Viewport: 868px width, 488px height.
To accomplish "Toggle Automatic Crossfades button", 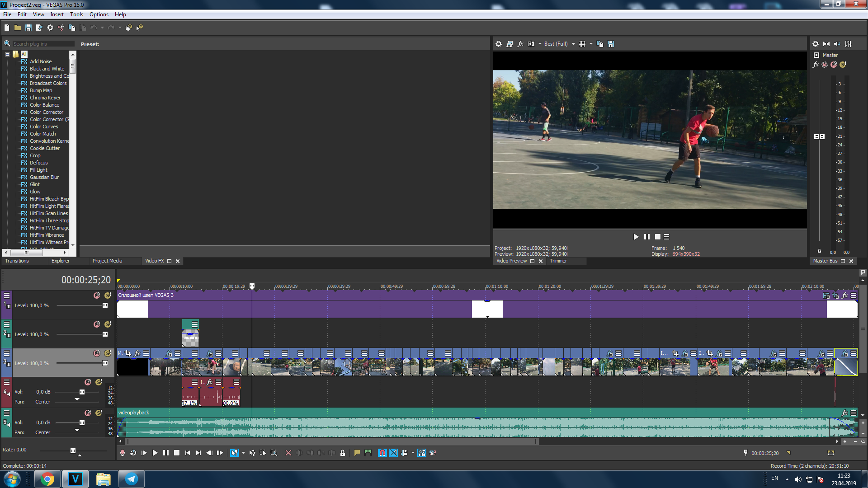I will [x=393, y=453].
